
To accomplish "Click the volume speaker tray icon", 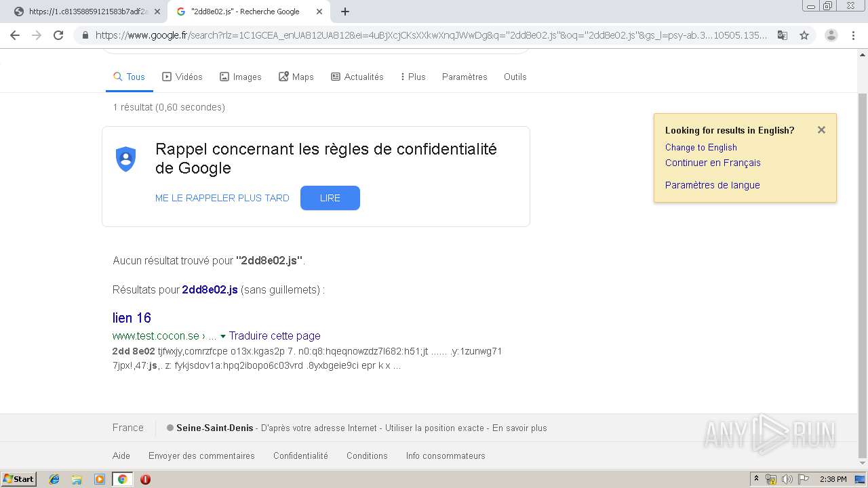I will (787, 479).
